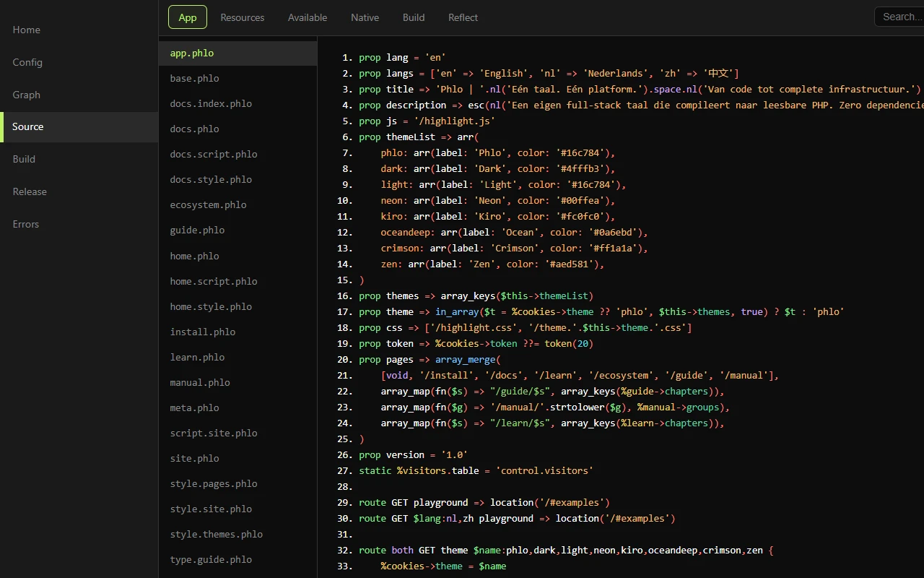Click the '%cookies->theme = $name' line

[x=443, y=566]
